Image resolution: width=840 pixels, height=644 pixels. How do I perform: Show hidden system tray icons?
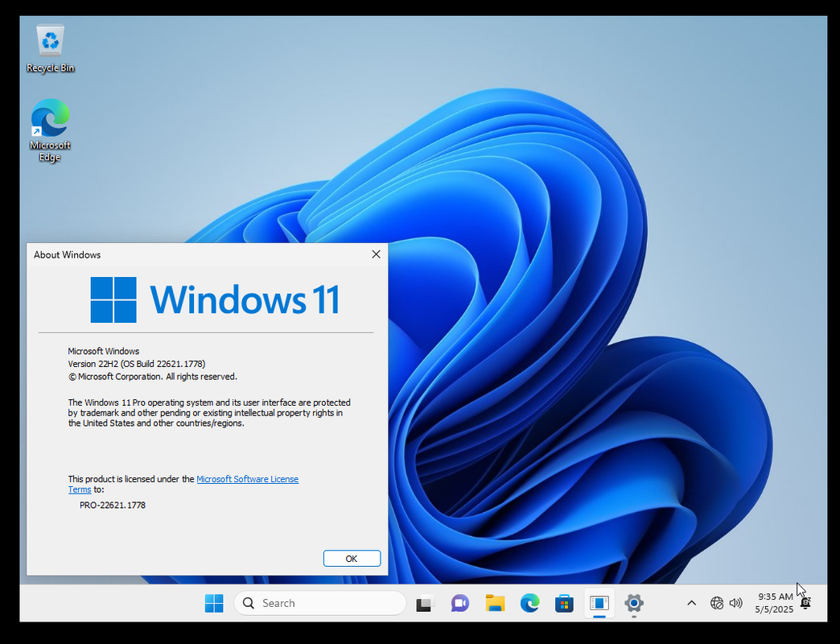click(x=692, y=603)
